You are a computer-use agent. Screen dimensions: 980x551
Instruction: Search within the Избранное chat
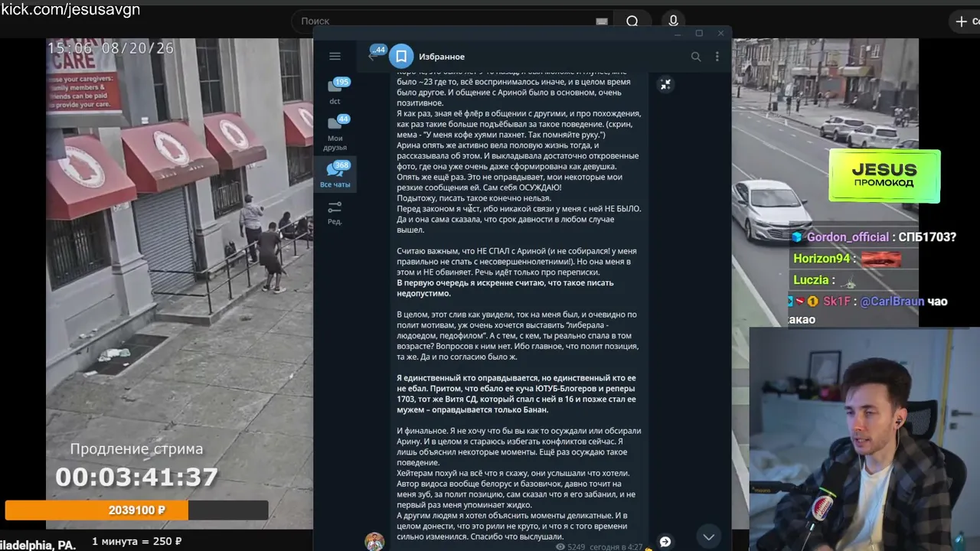tap(696, 57)
